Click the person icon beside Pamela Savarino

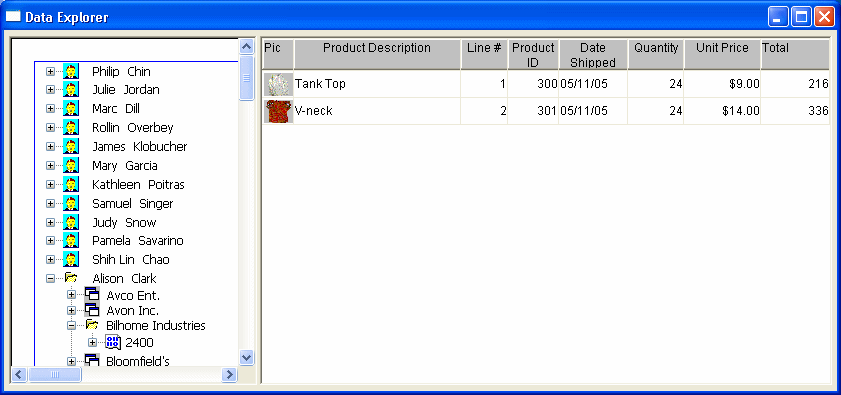click(71, 240)
